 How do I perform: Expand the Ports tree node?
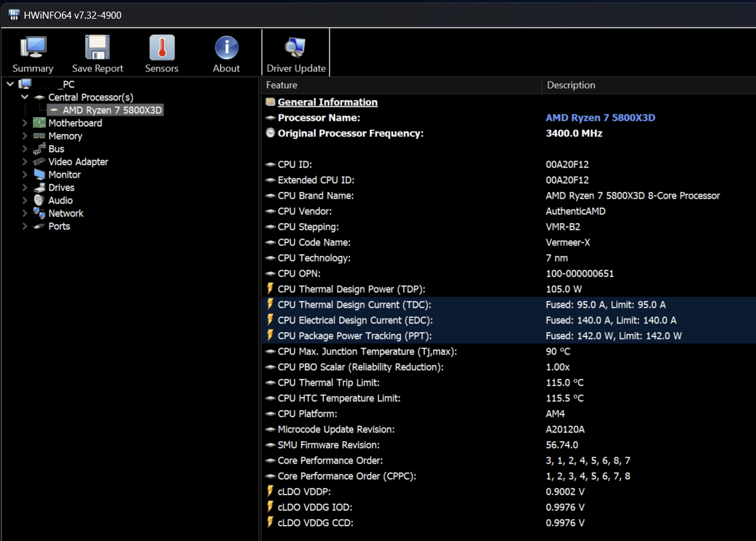pyautogui.click(x=24, y=226)
